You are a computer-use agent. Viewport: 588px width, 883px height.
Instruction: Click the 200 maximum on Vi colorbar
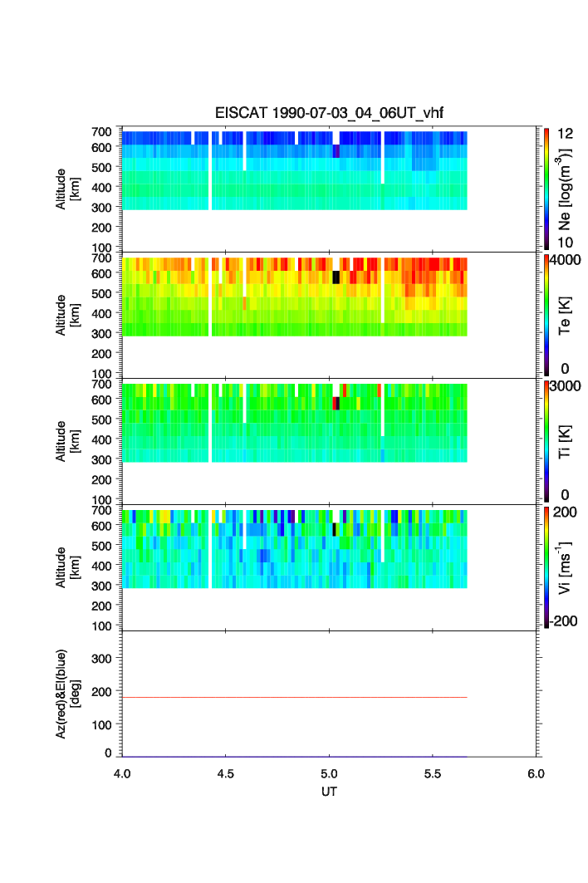tap(565, 512)
